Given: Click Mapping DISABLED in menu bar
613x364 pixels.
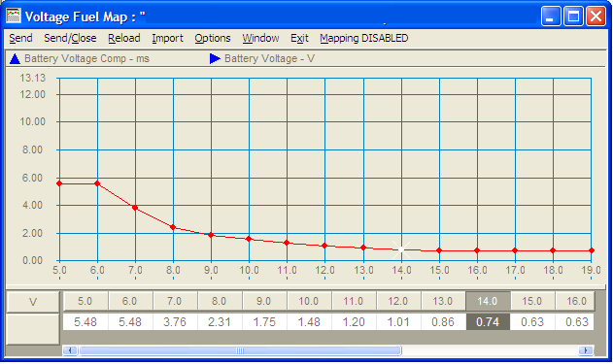Looking at the screenshot, I should (364, 38).
